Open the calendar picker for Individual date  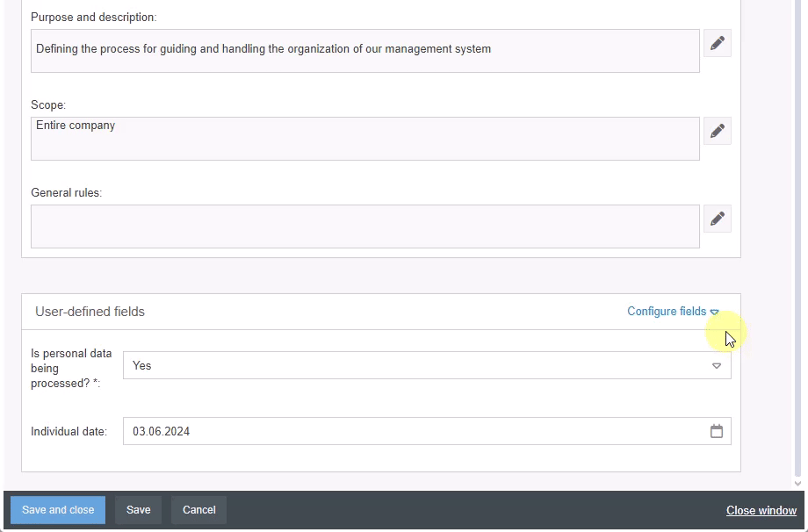tap(717, 431)
